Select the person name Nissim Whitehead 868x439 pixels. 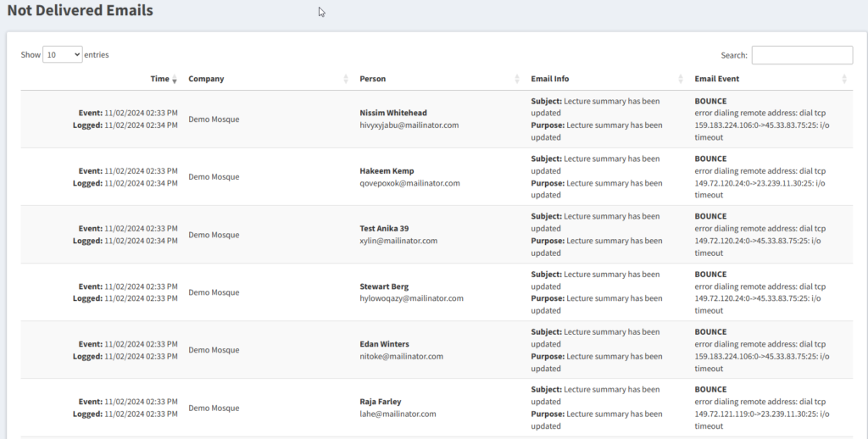tap(393, 113)
